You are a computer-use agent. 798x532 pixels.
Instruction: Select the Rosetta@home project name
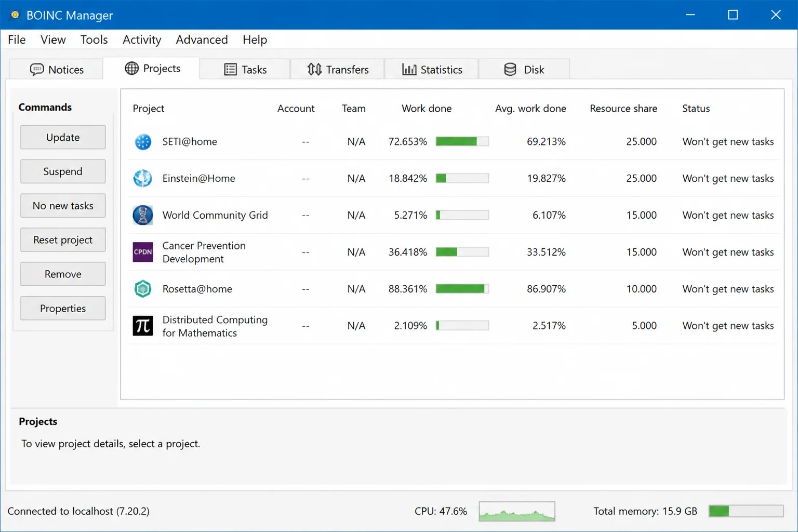(x=197, y=289)
